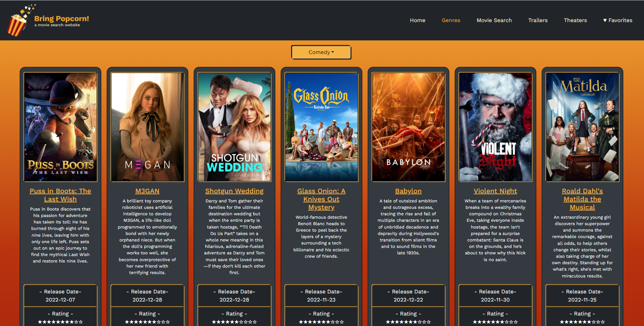644x326 pixels.
Task: Open the Comedy genre dropdown
Action: point(321,52)
